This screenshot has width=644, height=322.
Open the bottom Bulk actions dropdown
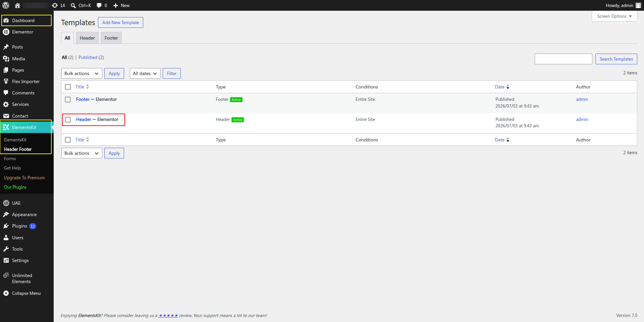point(82,153)
